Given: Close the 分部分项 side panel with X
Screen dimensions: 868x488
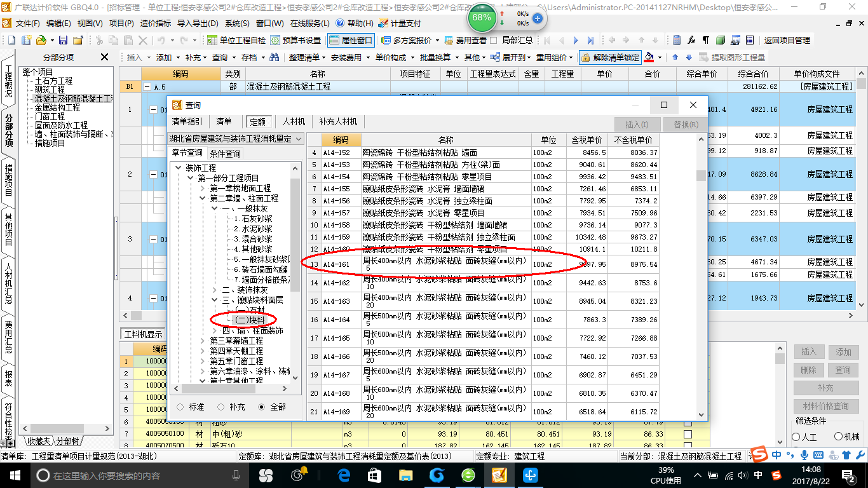Looking at the screenshot, I should (104, 57).
